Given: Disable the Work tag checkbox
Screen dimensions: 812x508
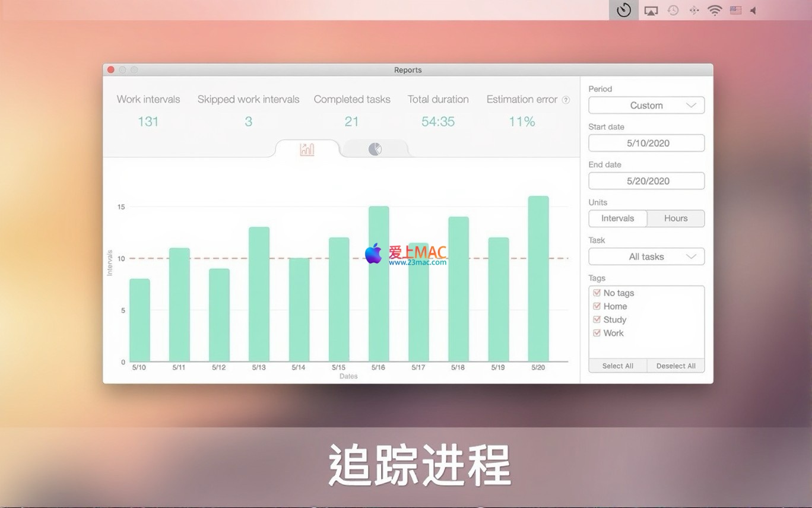Looking at the screenshot, I should 597,333.
